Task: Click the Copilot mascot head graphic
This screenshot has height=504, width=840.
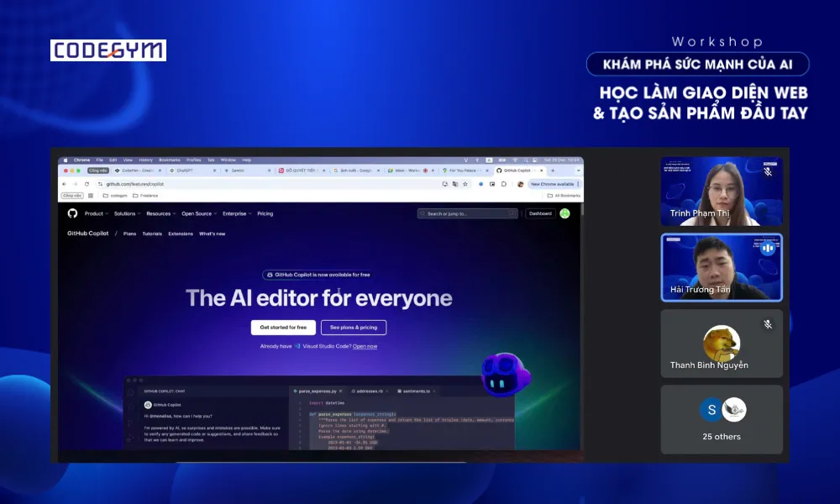Action: 506,374
